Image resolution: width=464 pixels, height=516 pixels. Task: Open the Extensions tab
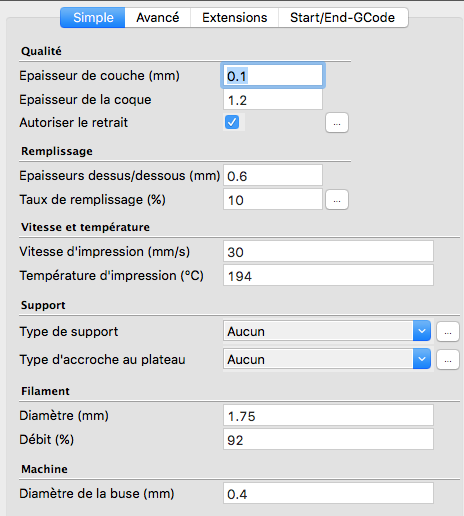[235, 18]
